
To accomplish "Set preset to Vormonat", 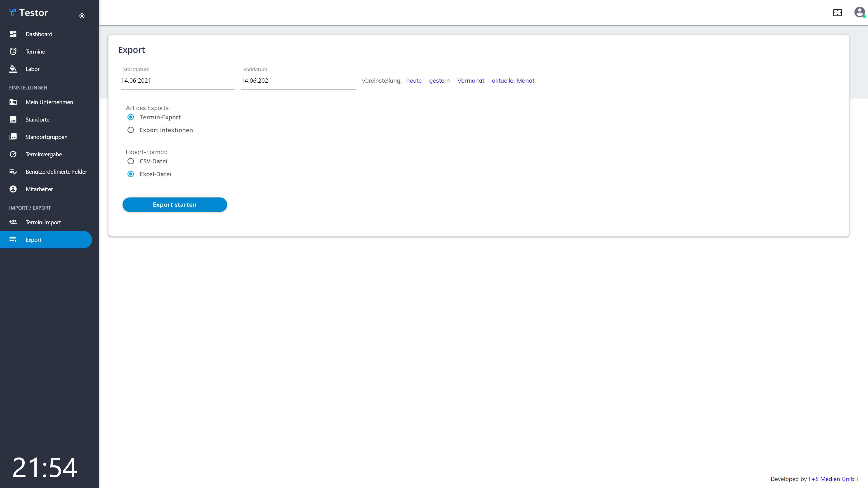I will 470,81.
